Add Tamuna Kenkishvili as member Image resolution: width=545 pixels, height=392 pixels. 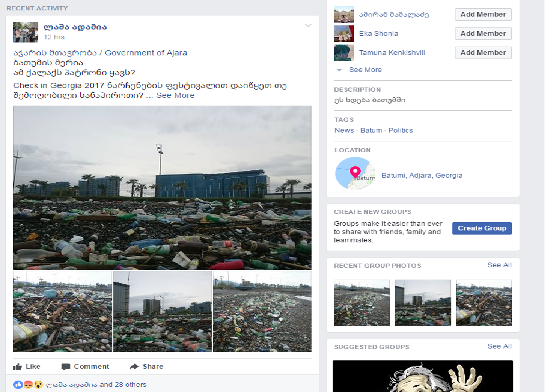click(483, 53)
